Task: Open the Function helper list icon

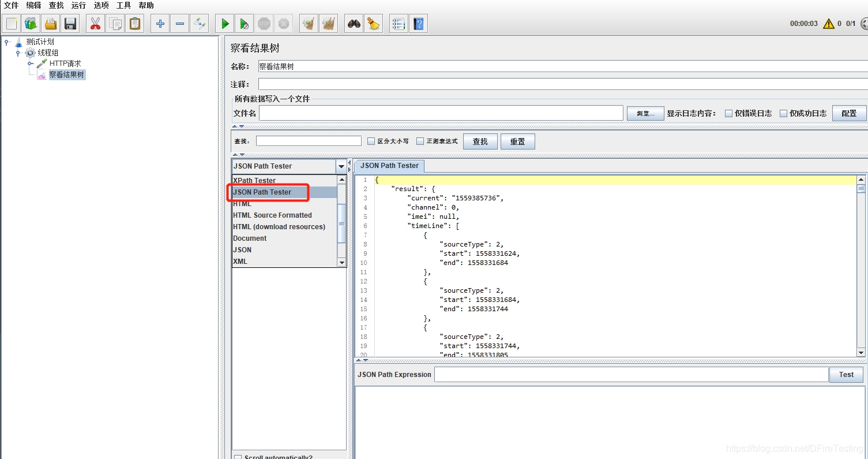Action: (x=399, y=24)
